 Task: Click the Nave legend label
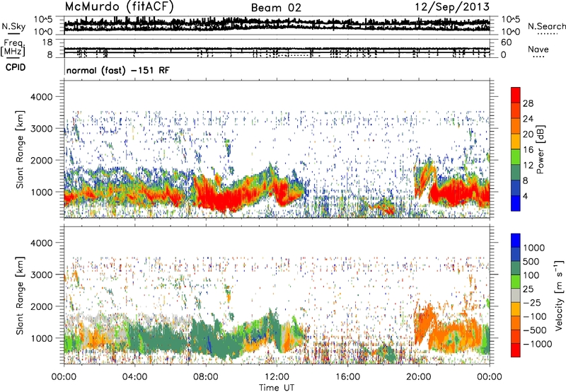[538, 49]
